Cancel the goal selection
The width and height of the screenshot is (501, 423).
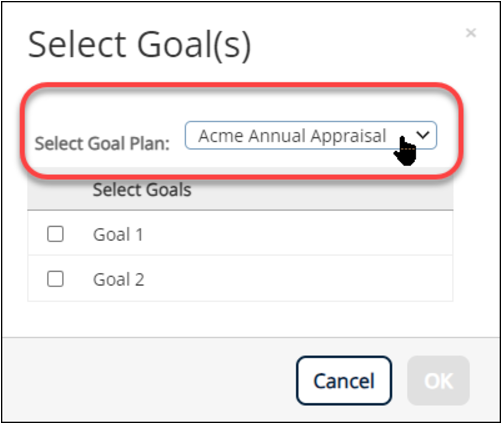pos(344,380)
